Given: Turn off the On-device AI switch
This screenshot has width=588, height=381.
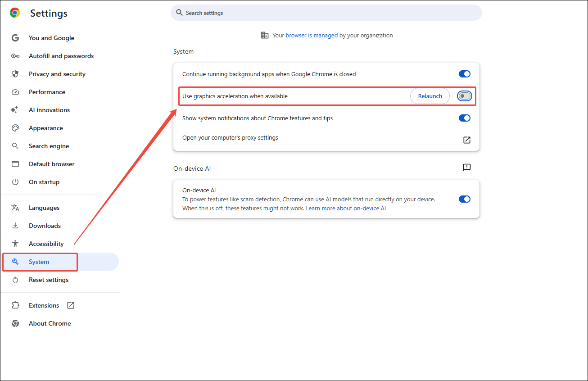Looking at the screenshot, I should tap(465, 199).
